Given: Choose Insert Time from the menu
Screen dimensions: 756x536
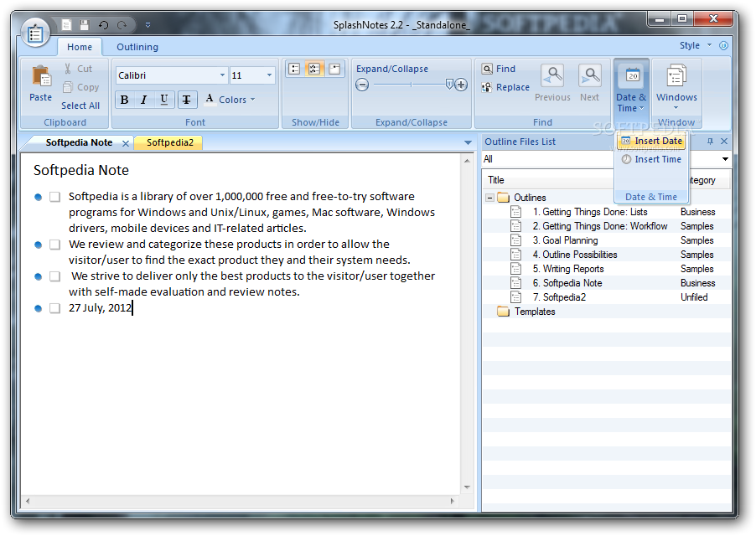Looking at the screenshot, I should 651,159.
